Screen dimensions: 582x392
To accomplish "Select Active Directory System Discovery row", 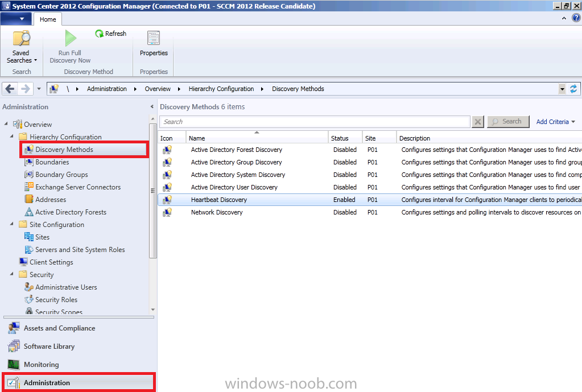I will point(370,175).
